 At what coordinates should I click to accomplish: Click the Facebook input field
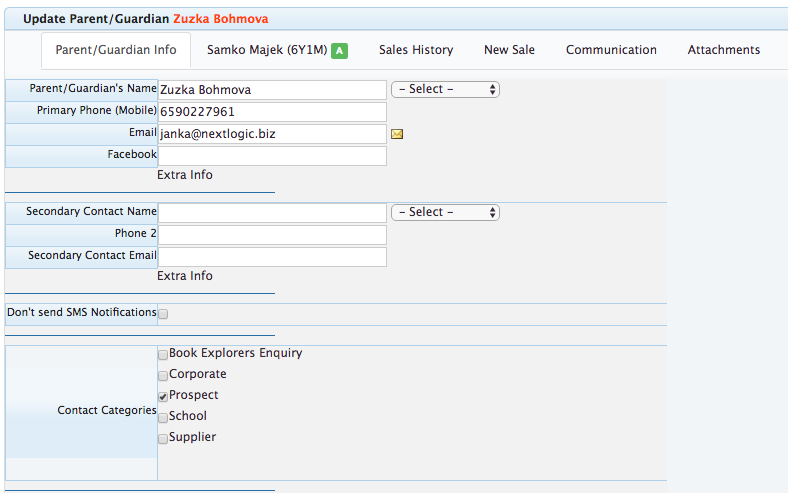click(x=272, y=156)
